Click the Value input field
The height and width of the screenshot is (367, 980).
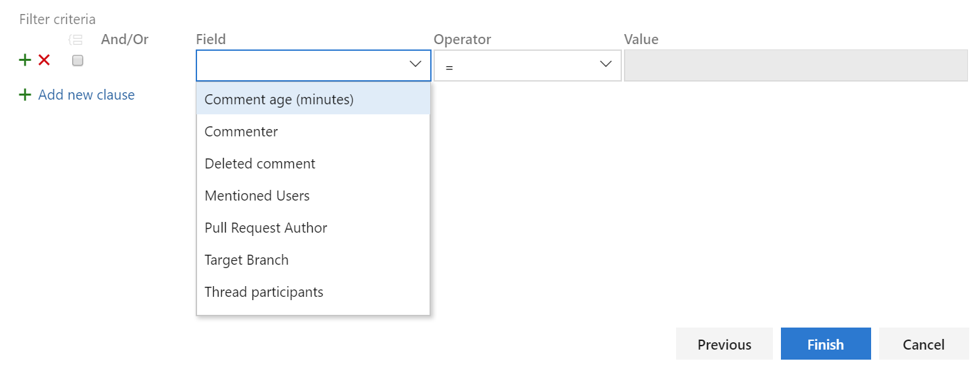pyautogui.click(x=796, y=66)
